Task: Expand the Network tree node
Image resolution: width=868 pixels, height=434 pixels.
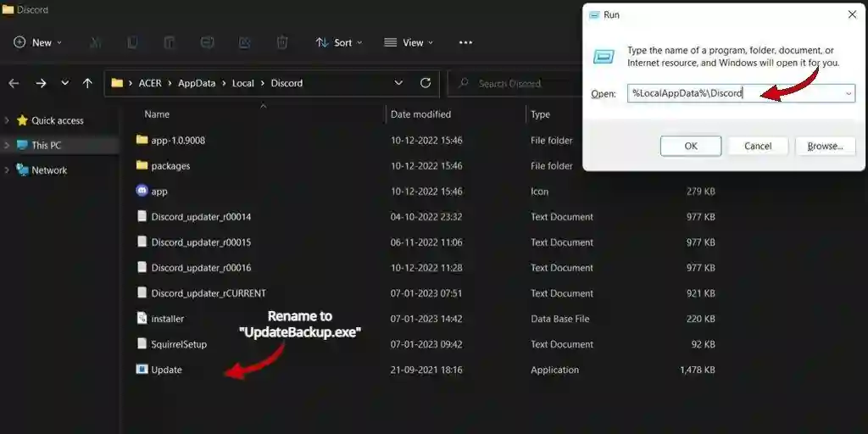Action: (x=7, y=170)
